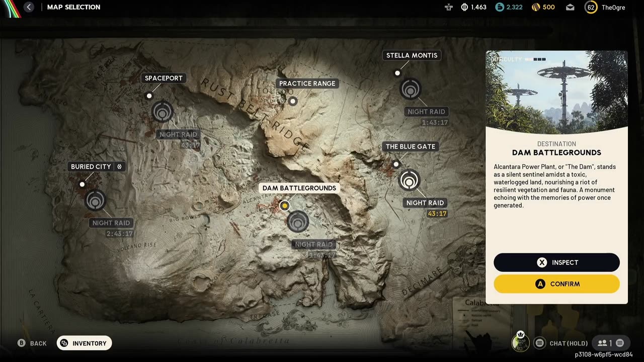Click the Spaceport Night Raid target icon

click(162, 112)
